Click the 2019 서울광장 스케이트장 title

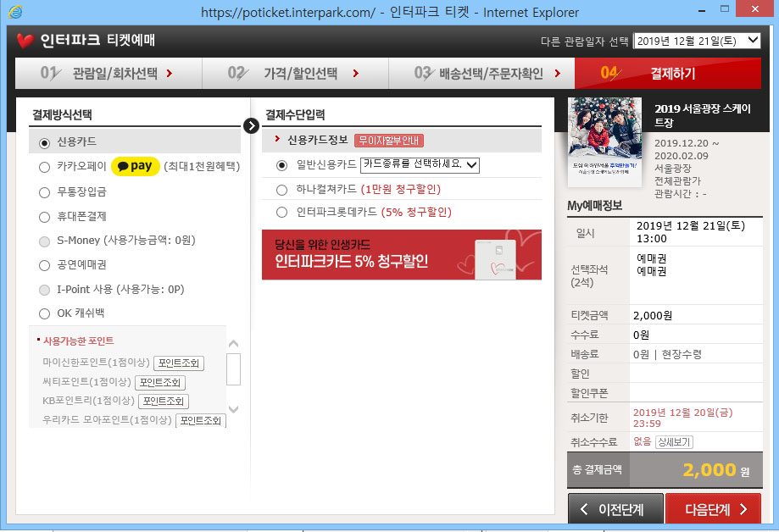click(703, 115)
